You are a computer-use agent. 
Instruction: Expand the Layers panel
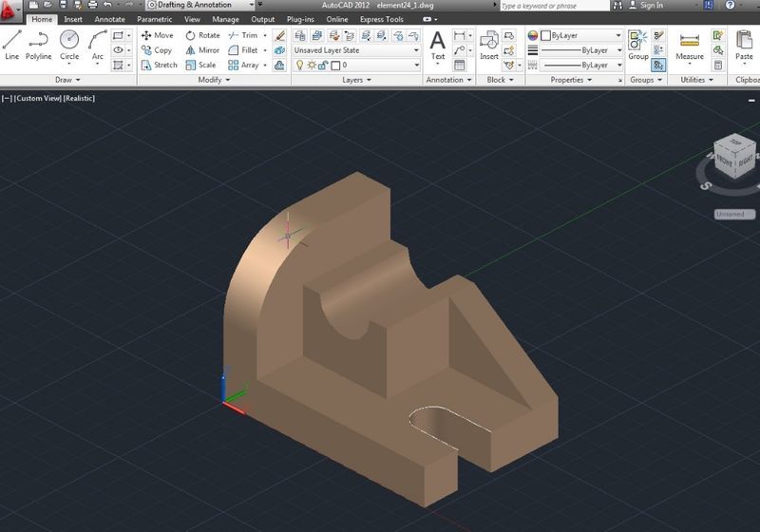(356, 80)
